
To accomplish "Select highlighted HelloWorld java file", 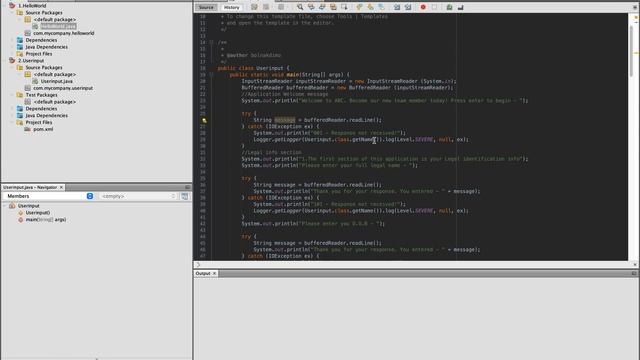I will (x=58, y=27).
